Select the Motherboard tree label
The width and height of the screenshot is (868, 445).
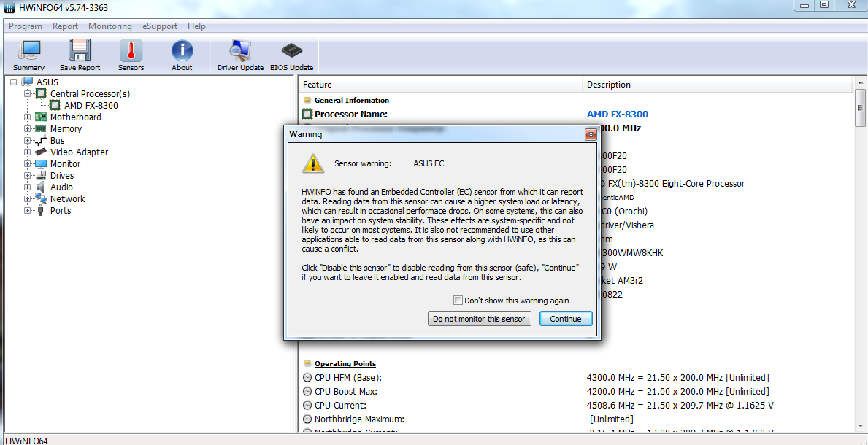coord(76,117)
